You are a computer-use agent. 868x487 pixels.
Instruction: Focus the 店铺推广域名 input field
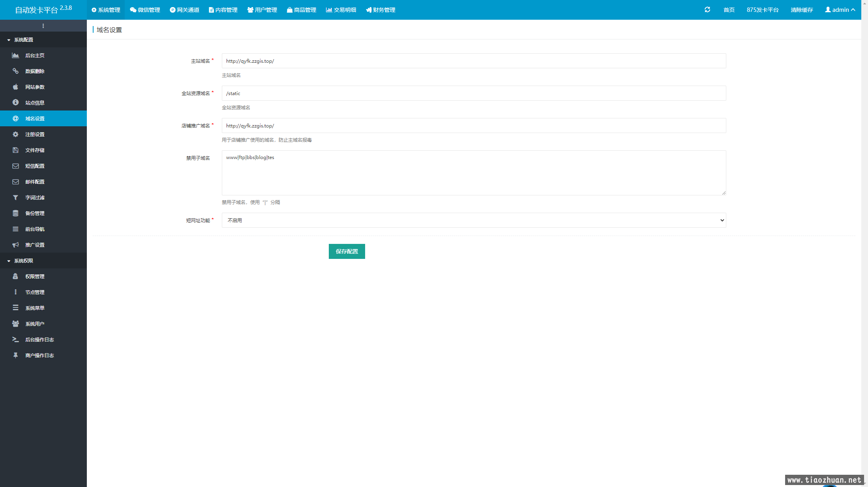[474, 125]
